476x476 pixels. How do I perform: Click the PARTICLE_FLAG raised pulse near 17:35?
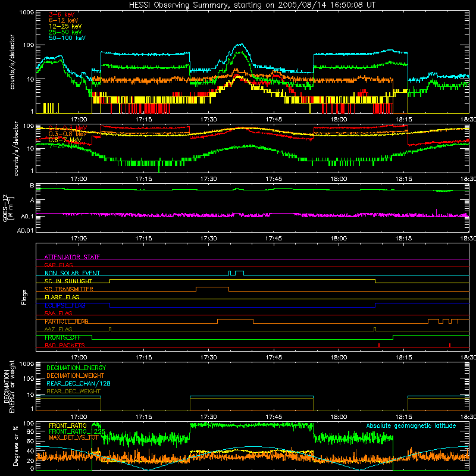235,320
